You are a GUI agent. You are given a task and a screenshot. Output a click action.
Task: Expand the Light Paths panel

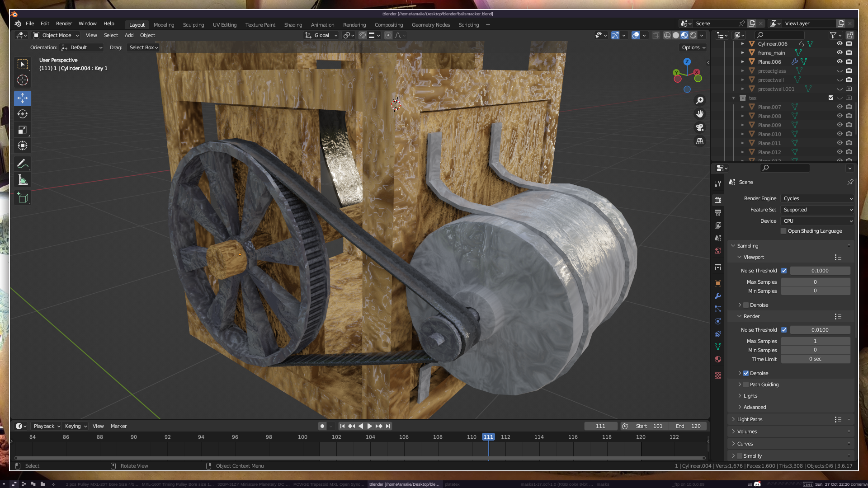click(750, 419)
